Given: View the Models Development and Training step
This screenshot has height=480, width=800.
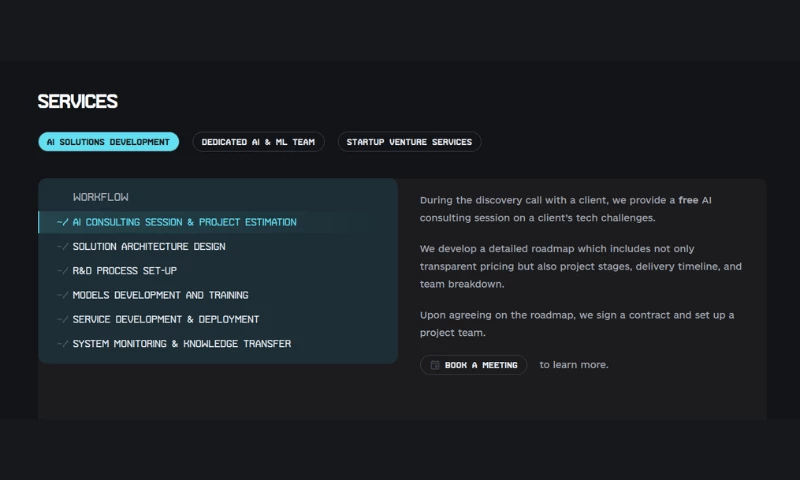Looking at the screenshot, I should [x=161, y=295].
